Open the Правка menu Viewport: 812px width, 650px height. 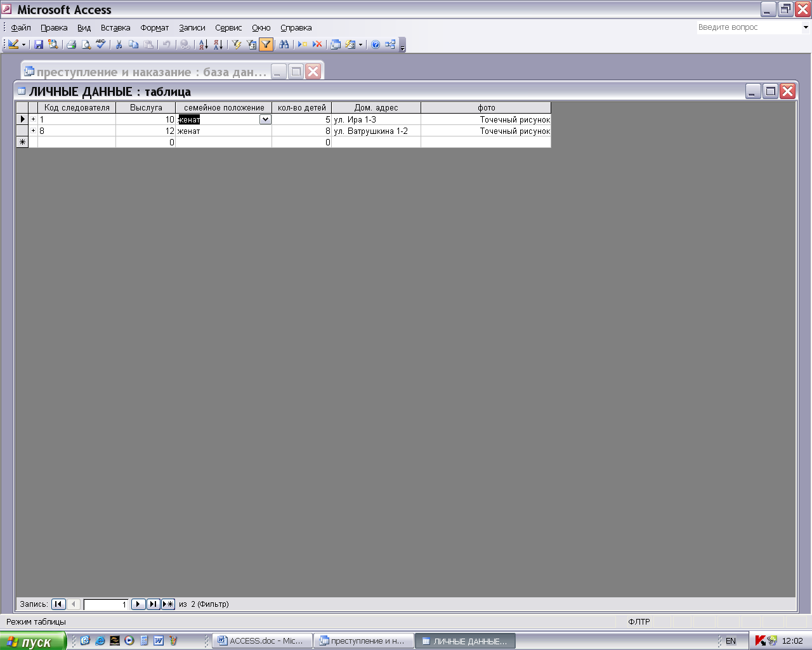pyautogui.click(x=54, y=27)
